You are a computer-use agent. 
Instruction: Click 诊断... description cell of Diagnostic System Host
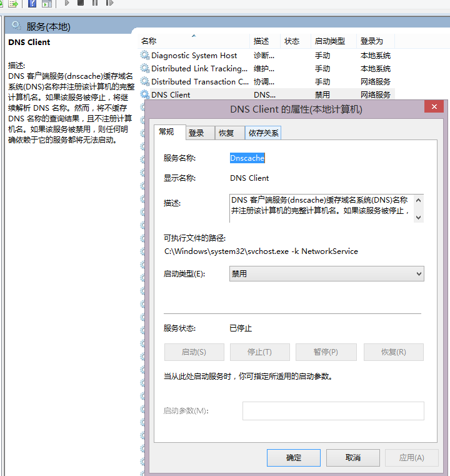point(264,56)
